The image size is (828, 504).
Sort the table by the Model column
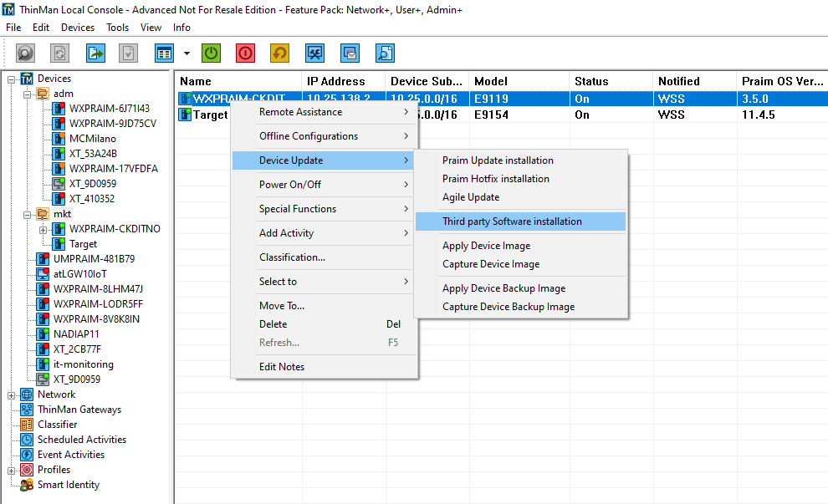(x=519, y=81)
